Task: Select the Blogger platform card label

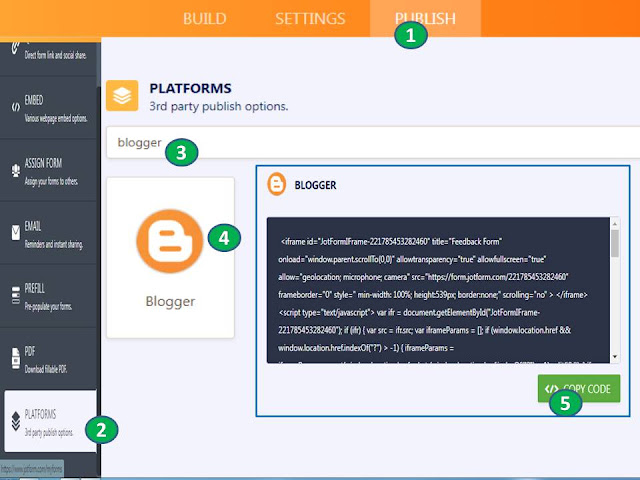Action: (170, 301)
